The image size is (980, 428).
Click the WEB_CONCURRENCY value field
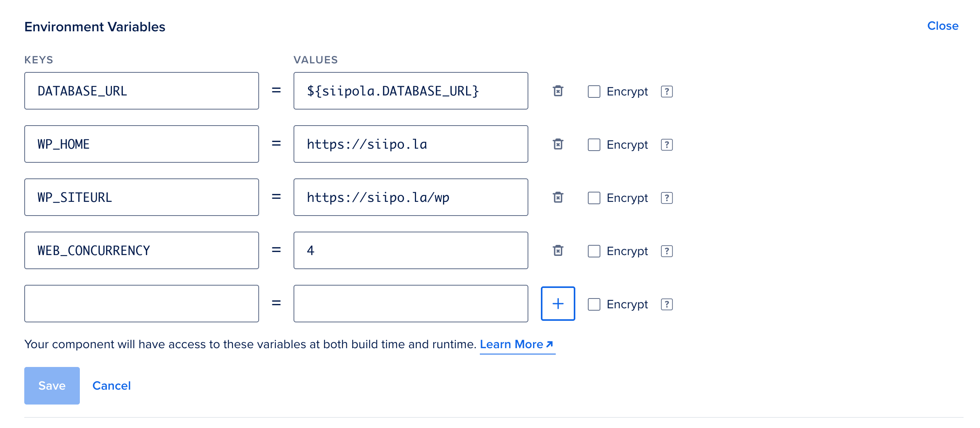pyautogui.click(x=411, y=250)
